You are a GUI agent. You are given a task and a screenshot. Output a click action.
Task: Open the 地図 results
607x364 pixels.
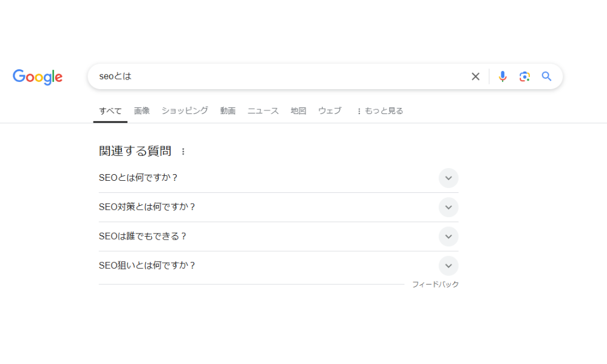297,110
